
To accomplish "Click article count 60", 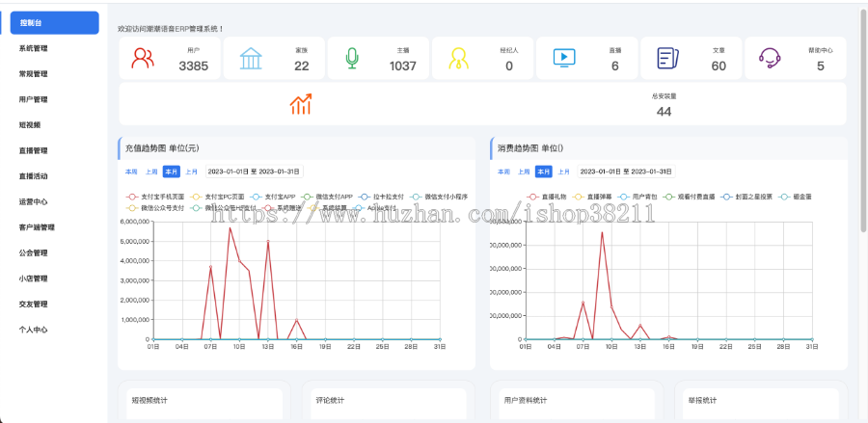I will [x=719, y=66].
